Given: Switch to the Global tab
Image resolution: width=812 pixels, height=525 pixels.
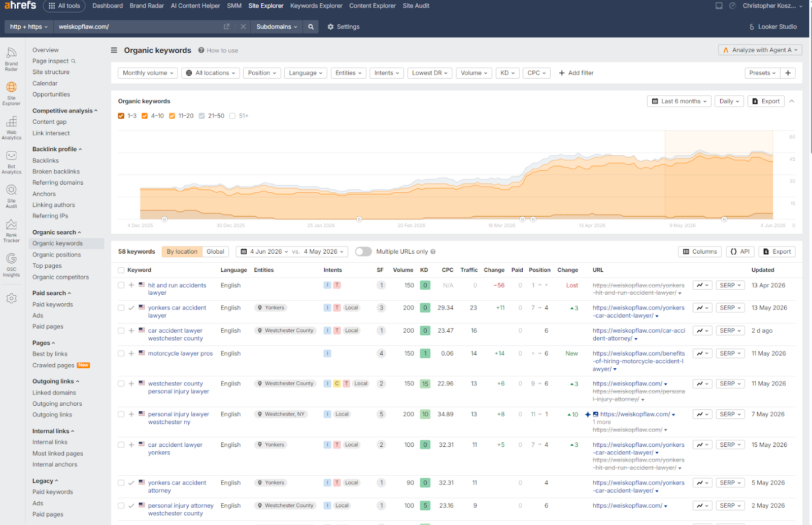Looking at the screenshot, I should (215, 252).
